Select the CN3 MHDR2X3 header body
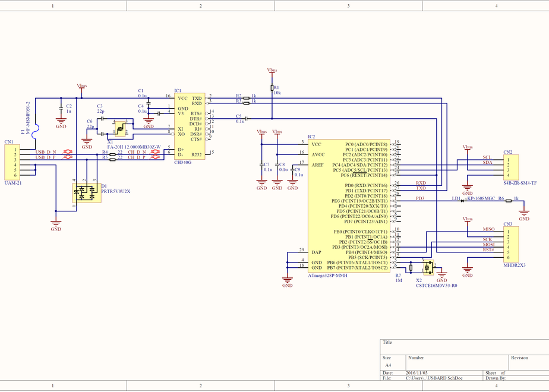The width and height of the screenshot is (549, 392). 511,245
